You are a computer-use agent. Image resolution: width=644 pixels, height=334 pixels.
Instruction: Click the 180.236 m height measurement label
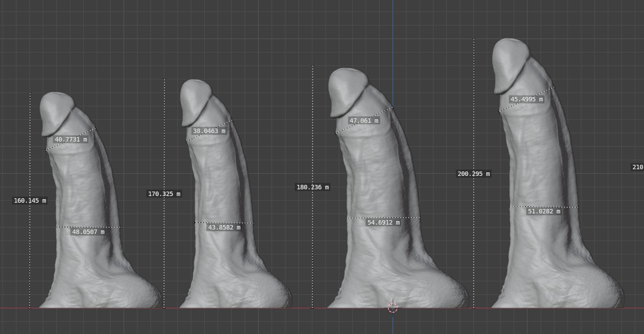tap(313, 187)
